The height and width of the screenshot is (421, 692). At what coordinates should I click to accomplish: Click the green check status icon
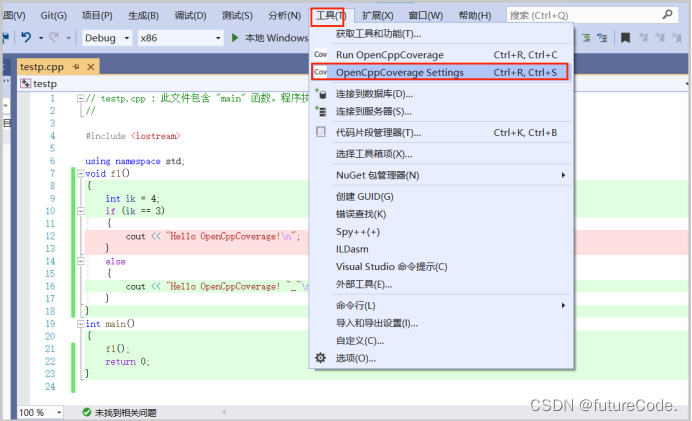pyautogui.click(x=86, y=413)
